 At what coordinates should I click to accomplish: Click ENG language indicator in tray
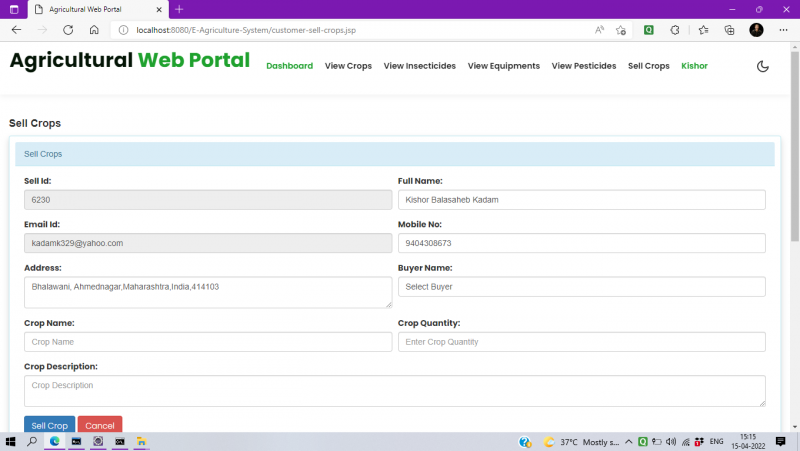716,442
